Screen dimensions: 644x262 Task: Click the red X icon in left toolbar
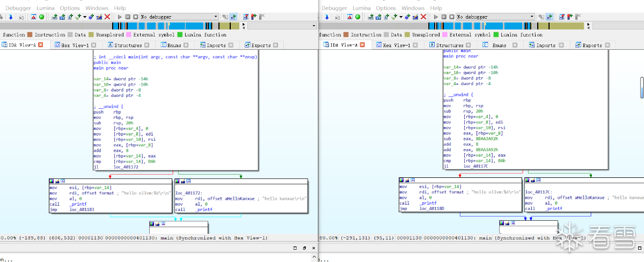[x=107, y=17]
